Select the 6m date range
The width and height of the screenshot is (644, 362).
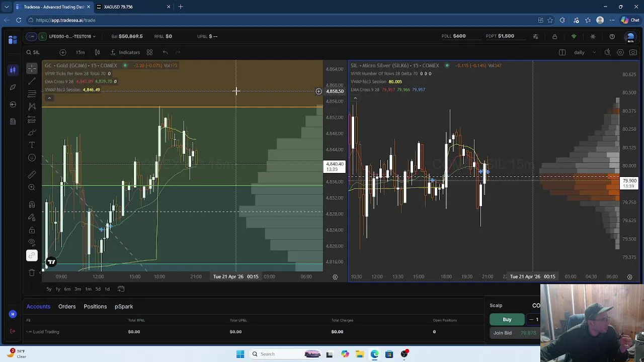pyautogui.click(x=67, y=289)
